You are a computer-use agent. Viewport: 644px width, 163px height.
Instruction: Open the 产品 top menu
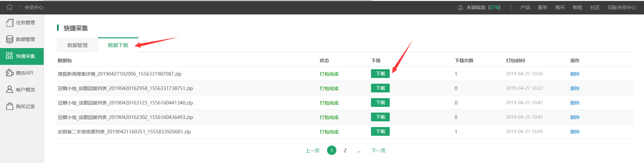[x=525, y=7]
